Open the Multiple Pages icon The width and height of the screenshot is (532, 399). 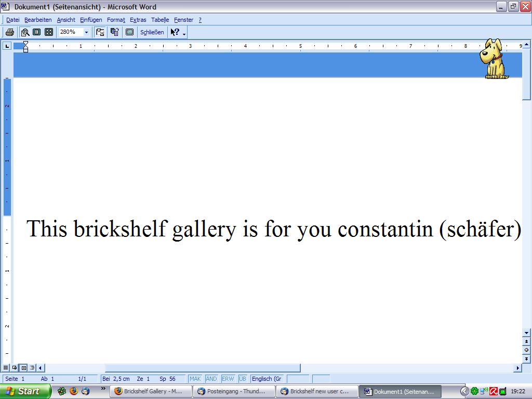(49, 32)
